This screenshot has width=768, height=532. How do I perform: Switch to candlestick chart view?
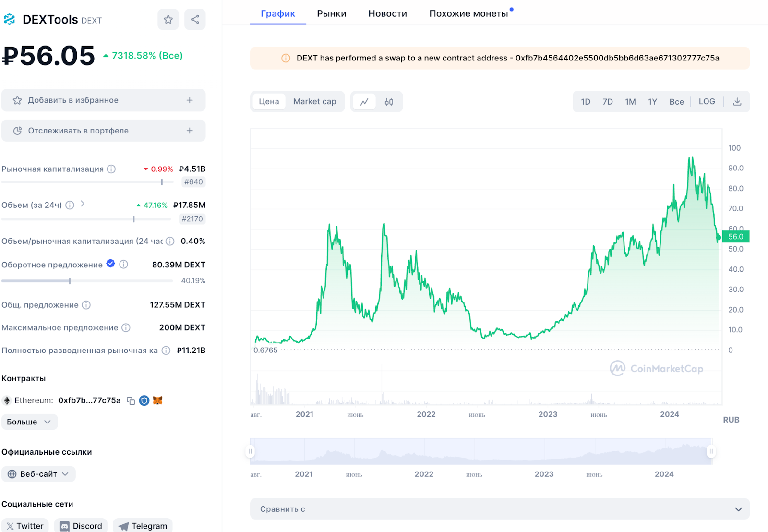[389, 102]
